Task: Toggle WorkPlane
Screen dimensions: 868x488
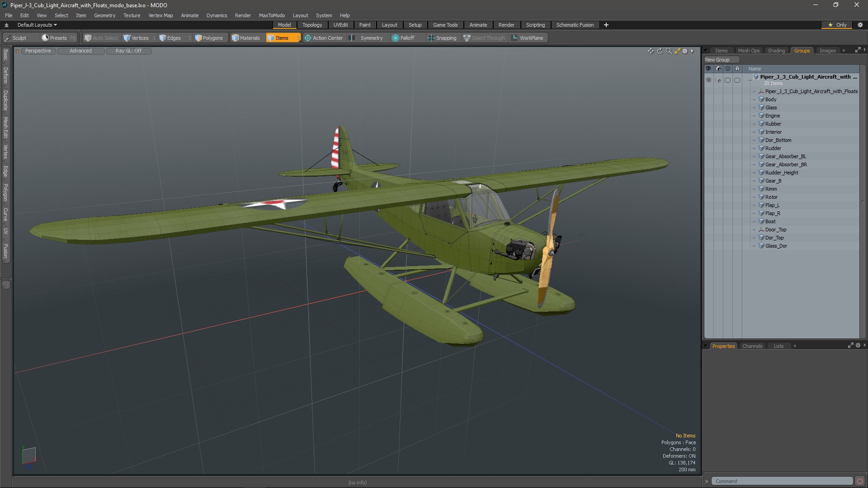Action: point(528,38)
